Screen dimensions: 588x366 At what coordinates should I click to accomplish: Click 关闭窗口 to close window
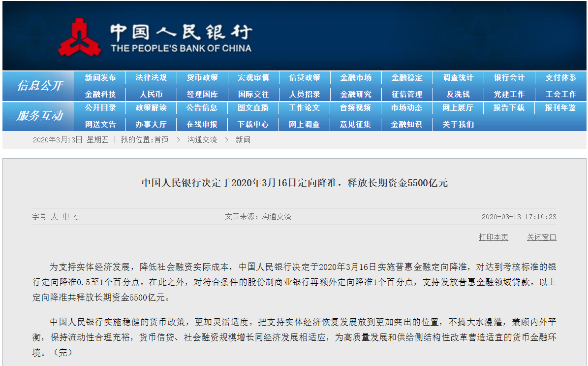click(x=541, y=237)
